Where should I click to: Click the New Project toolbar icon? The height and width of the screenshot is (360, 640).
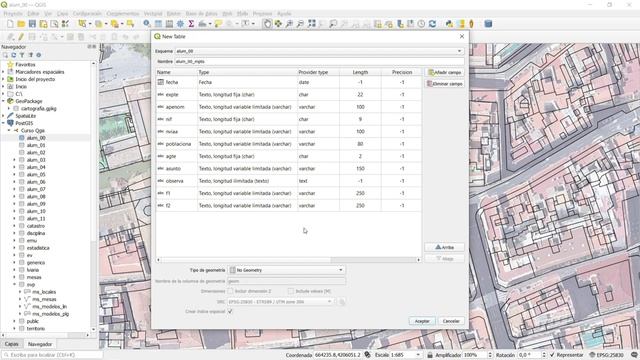pos(10,24)
